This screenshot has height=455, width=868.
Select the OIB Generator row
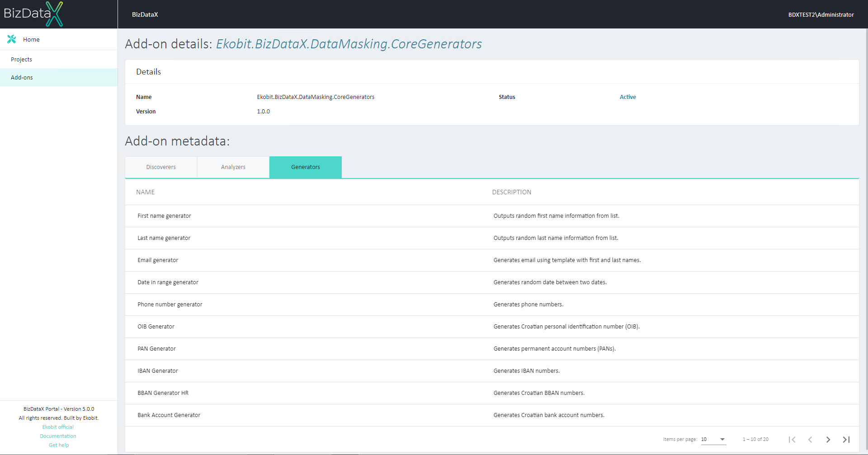[x=492, y=327]
